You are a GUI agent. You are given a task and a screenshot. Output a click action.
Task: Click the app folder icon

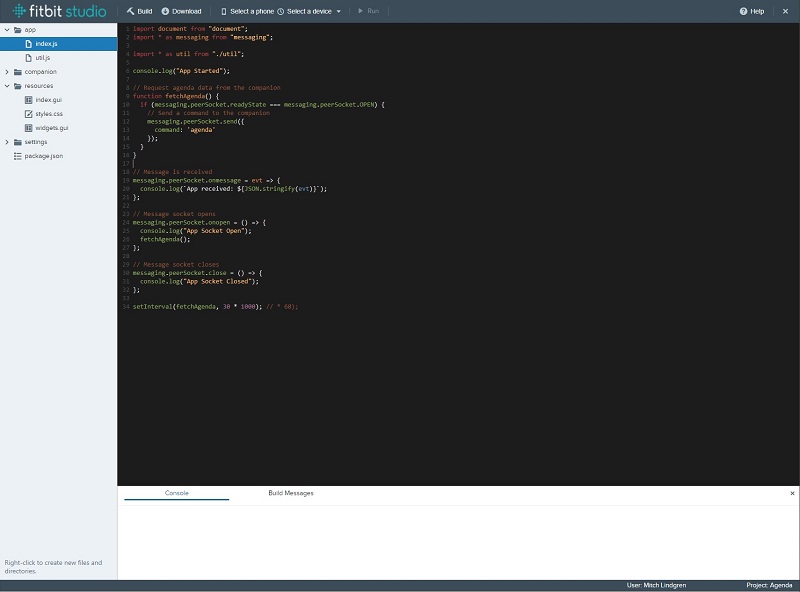coord(18,30)
